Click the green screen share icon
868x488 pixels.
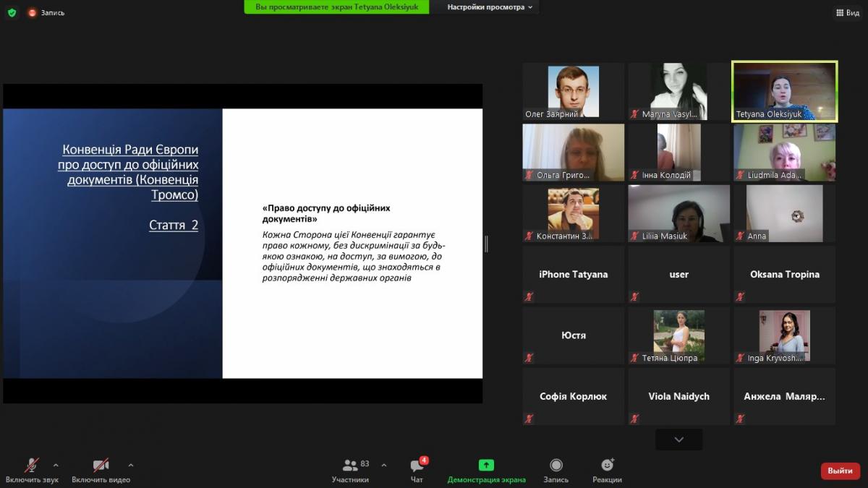pyautogui.click(x=486, y=465)
